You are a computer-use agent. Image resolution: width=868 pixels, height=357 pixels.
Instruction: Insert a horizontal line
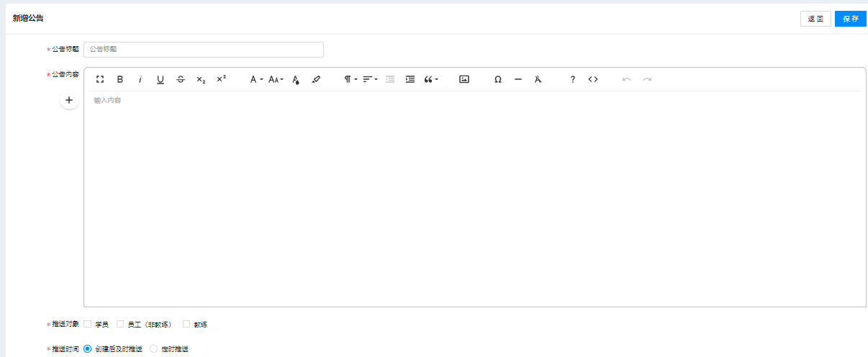[518, 79]
